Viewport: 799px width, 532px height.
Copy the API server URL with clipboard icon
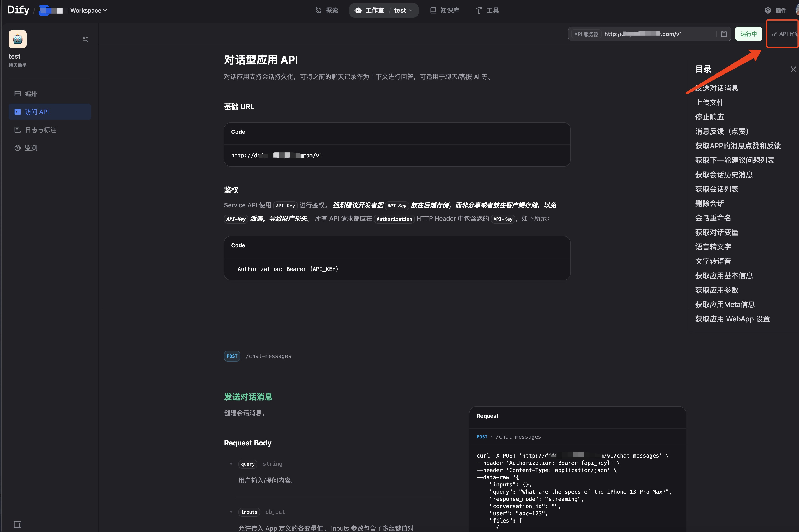tap(724, 34)
